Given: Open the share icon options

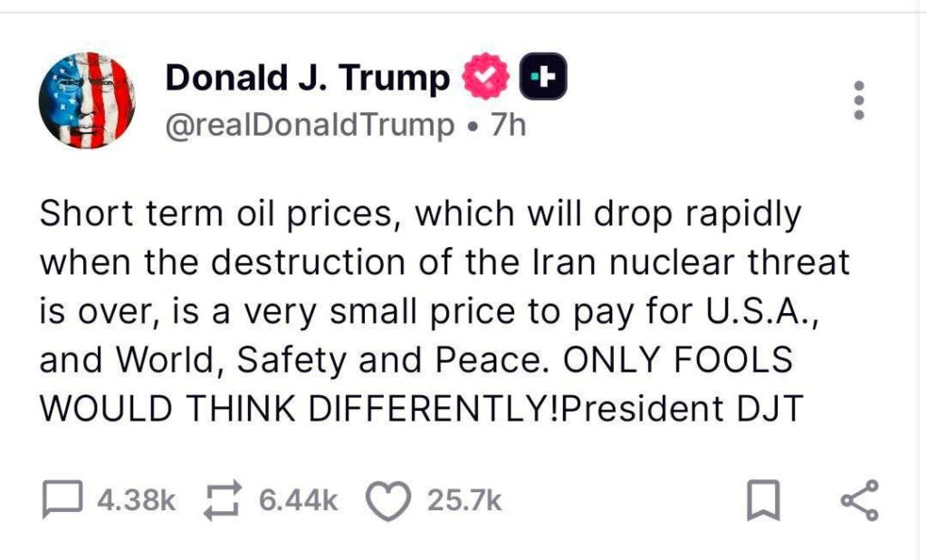Looking at the screenshot, I should pos(859,501).
